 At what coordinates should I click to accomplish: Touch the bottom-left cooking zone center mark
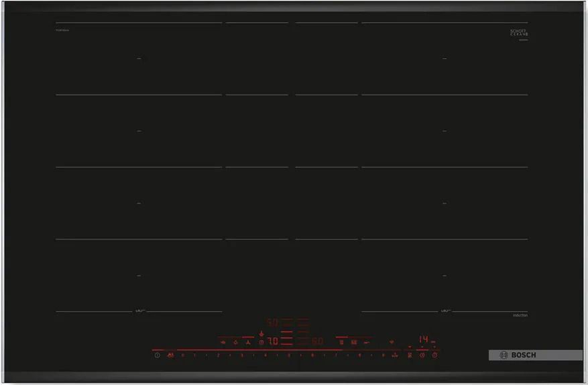[x=139, y=275]
